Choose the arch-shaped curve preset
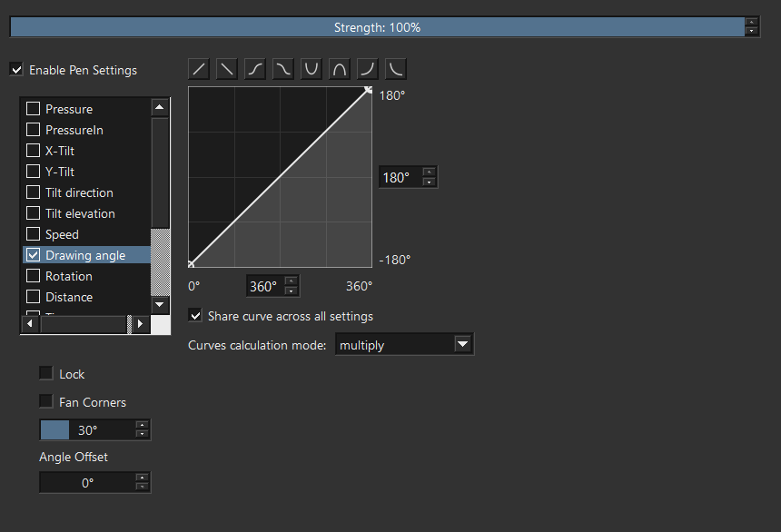Image resolution: width=781 pixels, height=532 pixels. click(x=340, y=69)
